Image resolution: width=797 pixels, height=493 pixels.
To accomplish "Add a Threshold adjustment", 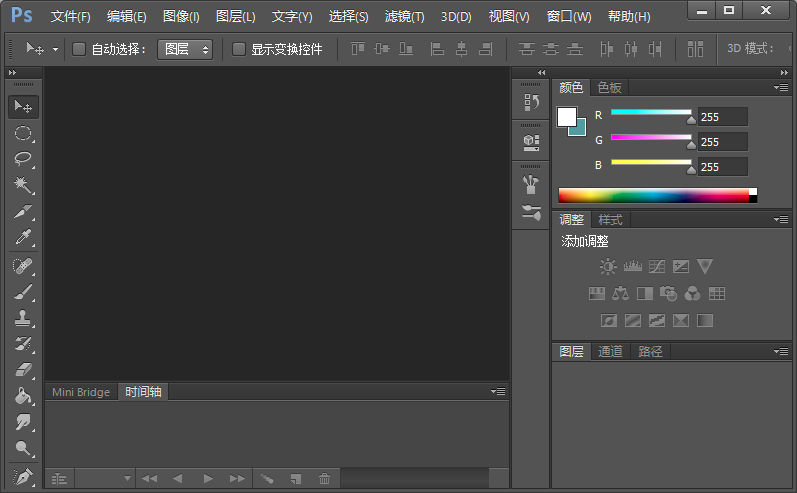I will [657, 321].
